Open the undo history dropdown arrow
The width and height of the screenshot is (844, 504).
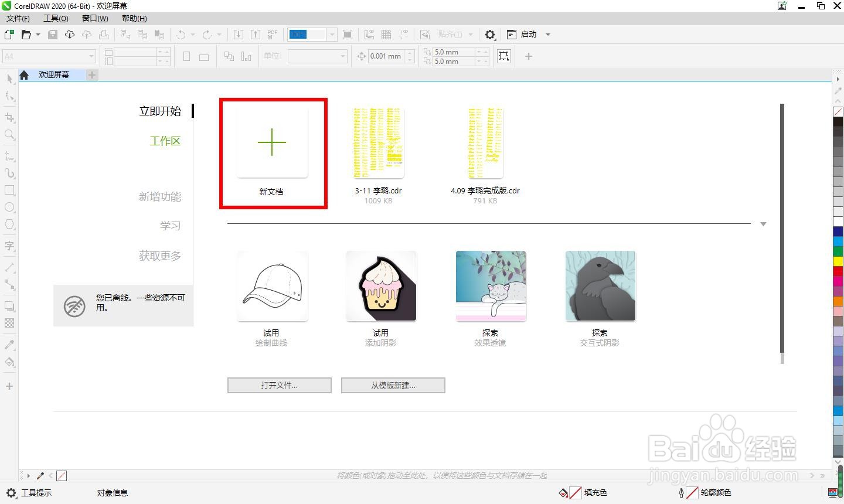[x=192, y=35]
